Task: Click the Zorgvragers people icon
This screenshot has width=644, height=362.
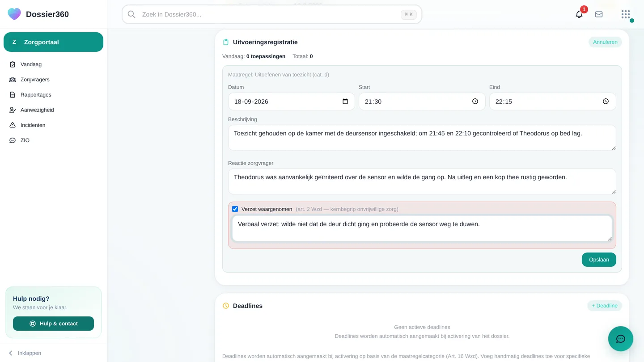Action: 13,80
